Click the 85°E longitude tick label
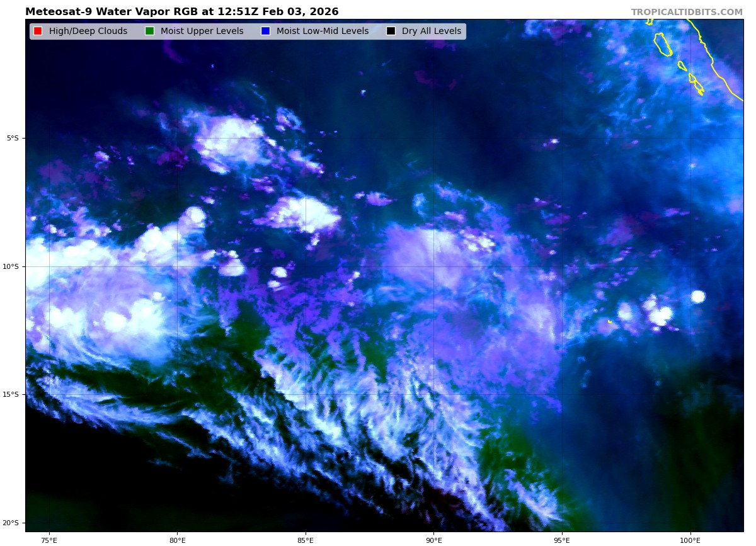This screenshot has height=546, width=756. click(306, 540)
